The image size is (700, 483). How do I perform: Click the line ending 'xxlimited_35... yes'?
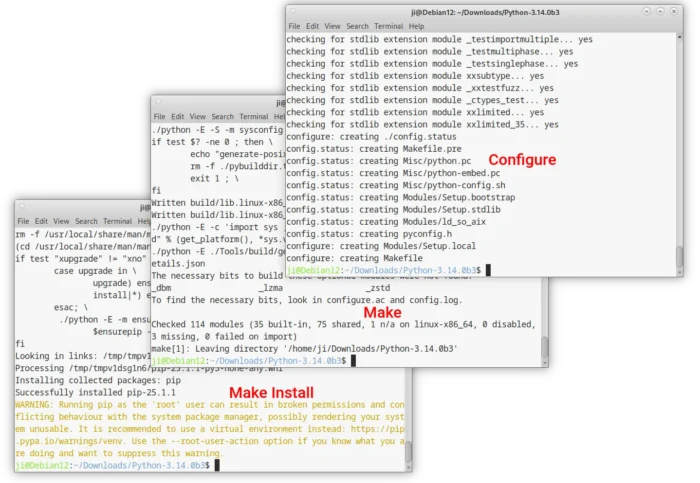pos(422,125)
